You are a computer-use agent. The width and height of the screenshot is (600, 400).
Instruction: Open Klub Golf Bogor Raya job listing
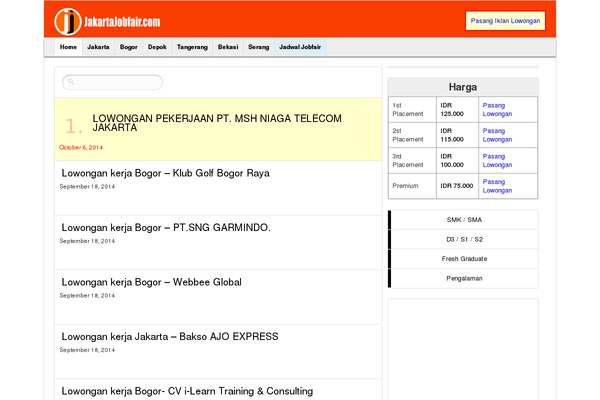click(x=165, y=173)
